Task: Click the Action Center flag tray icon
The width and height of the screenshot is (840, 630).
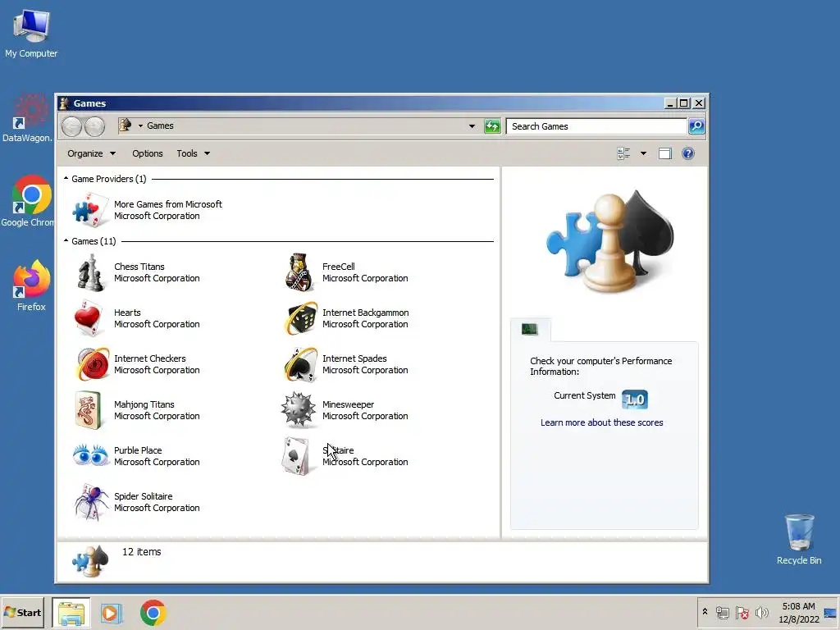Action: coord(742,612)
